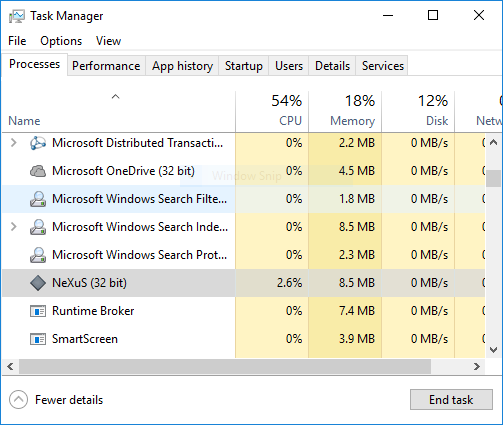Select Microsoft OneDrive (32 bit) process name
Screen dimensions: 503x425
123,171
